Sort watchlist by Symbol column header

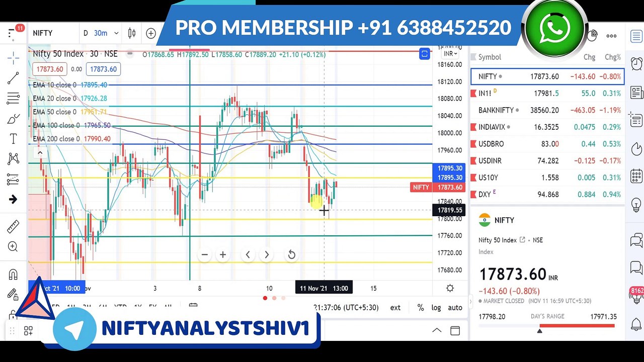point(490,57)
